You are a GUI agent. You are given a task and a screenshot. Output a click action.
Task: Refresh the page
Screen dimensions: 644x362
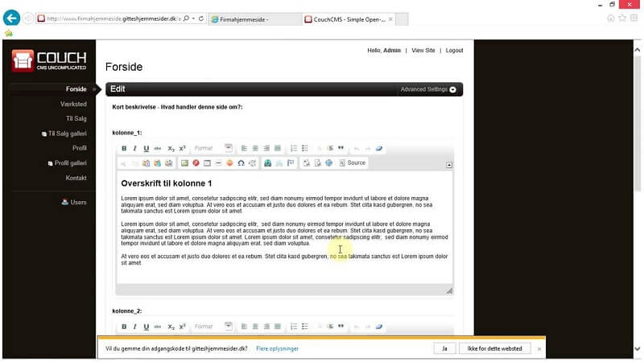(201, 19)
